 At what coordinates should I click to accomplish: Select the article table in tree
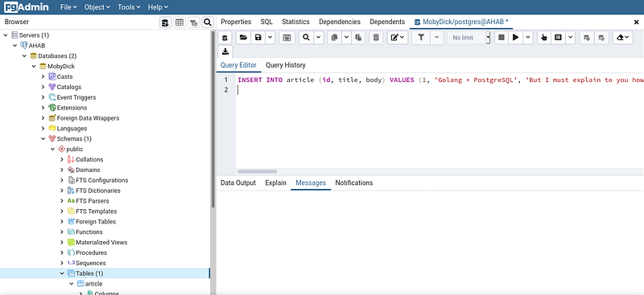93,284
